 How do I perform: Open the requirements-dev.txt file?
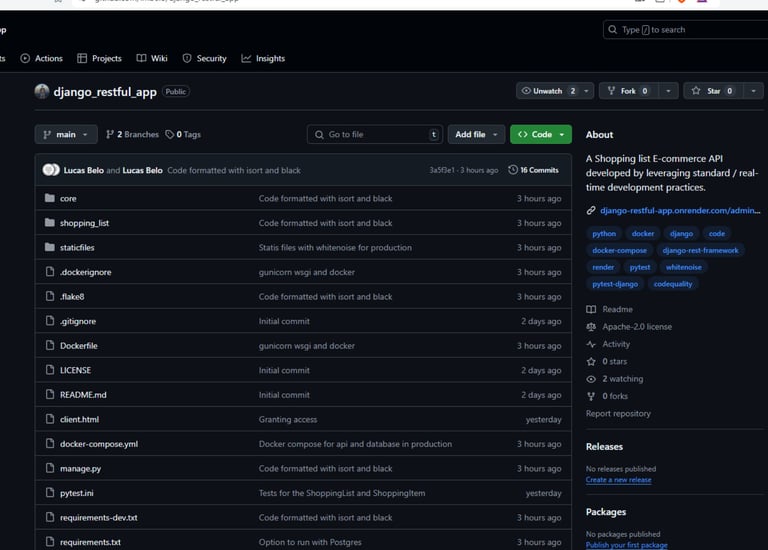click(x=98, y=517)
